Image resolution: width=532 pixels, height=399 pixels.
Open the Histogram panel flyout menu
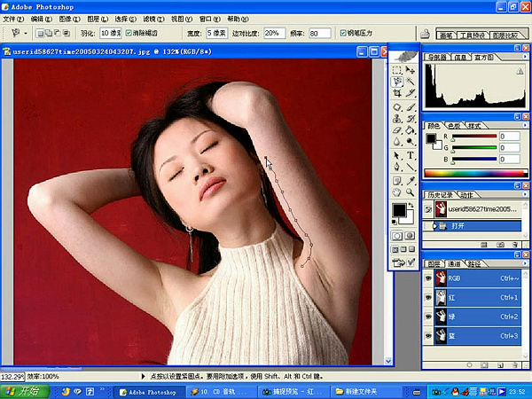525,57
